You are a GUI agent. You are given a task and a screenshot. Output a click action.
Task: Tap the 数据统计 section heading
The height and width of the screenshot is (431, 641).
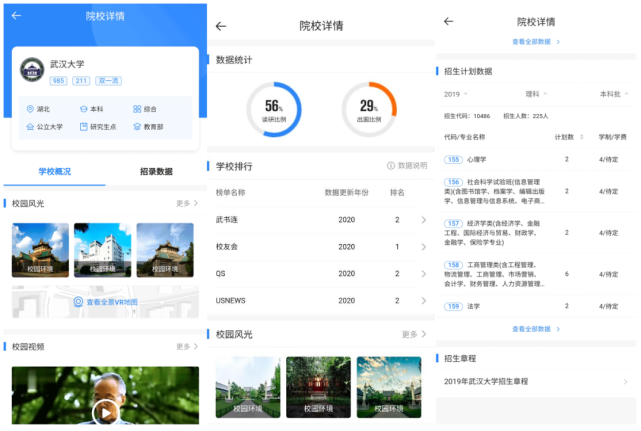point(234,60)
